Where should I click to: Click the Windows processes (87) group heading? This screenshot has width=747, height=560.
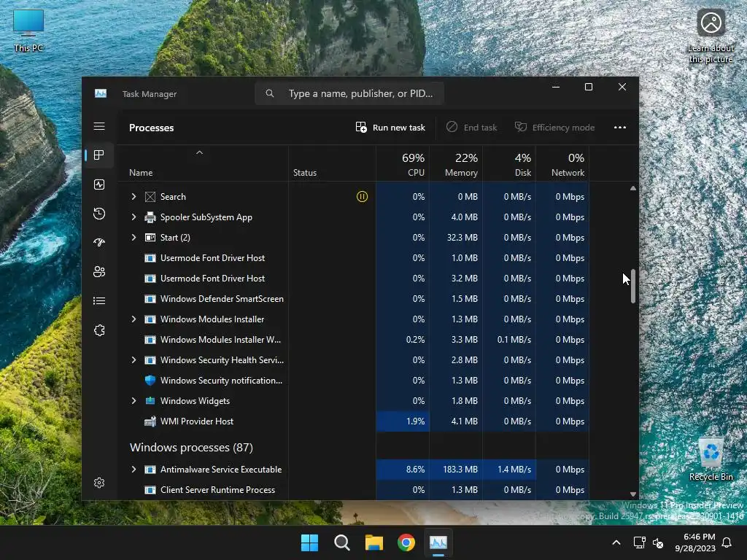pos(192,448)
